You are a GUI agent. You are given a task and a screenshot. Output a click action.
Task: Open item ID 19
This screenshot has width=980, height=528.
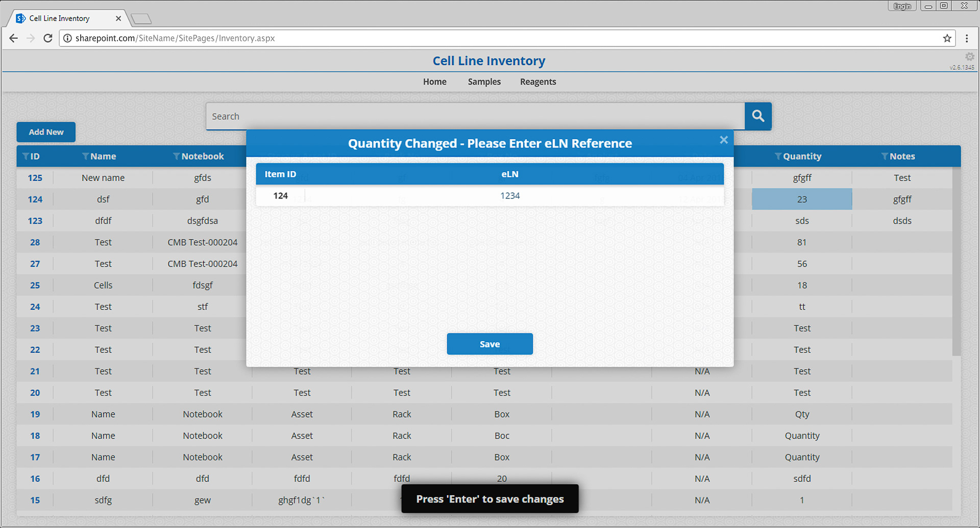[x=35, y=414]
